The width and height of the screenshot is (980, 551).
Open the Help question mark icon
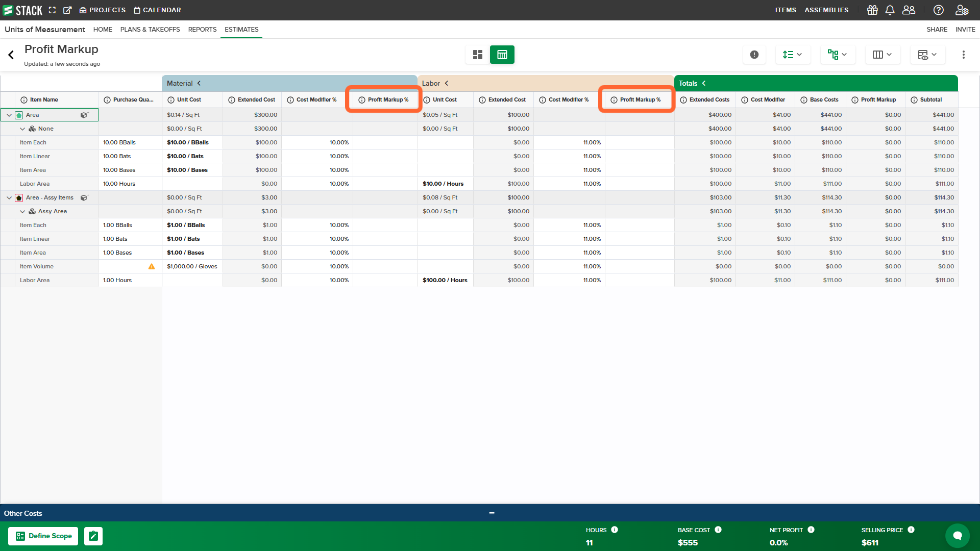click(938, 10)
